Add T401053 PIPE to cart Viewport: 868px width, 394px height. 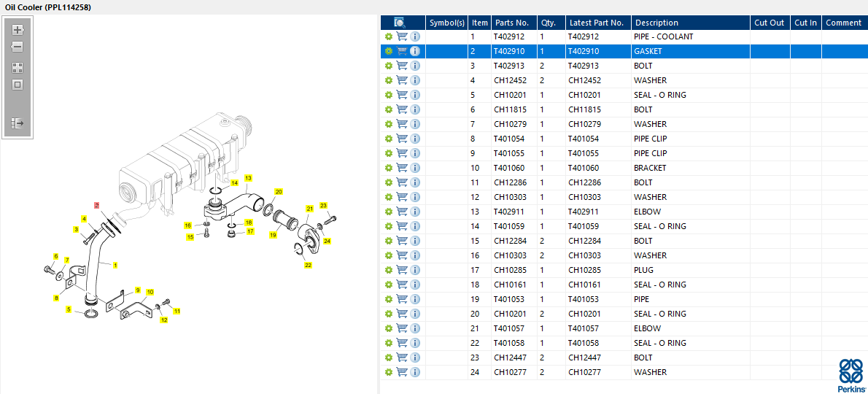point(402,299)
